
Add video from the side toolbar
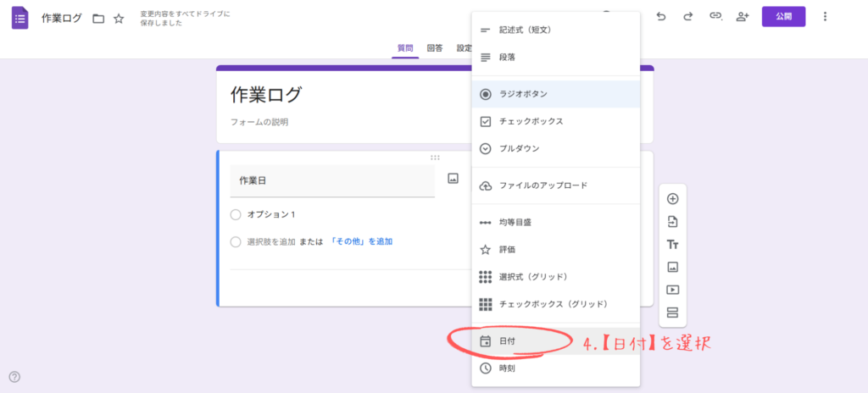pyautogui.click(x=672, y=290)
